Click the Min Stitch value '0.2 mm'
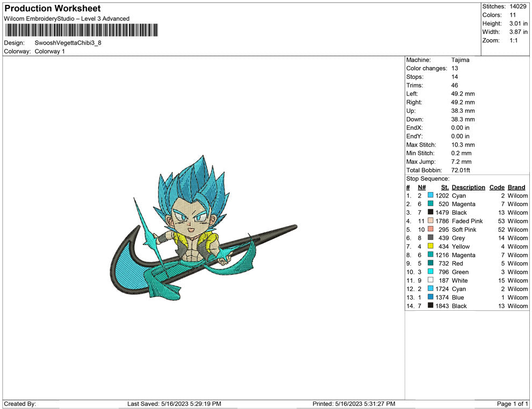Viewport: 532px width, 409px height. coord(461,153)
